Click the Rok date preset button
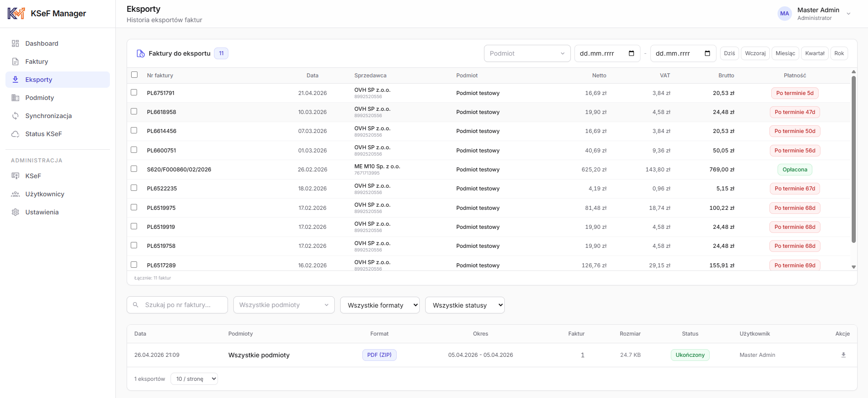 click(x=839, y=53)
